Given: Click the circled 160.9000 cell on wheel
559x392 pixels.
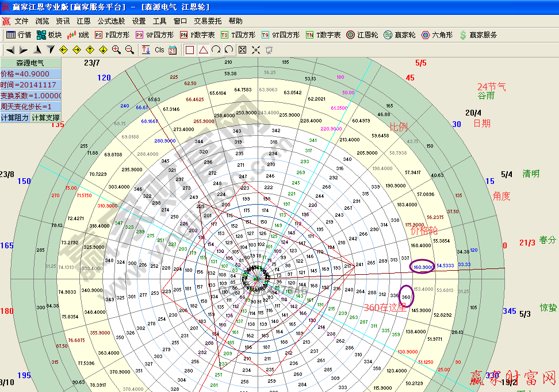Looking at the screenshot, I should (x=422, y=267).
